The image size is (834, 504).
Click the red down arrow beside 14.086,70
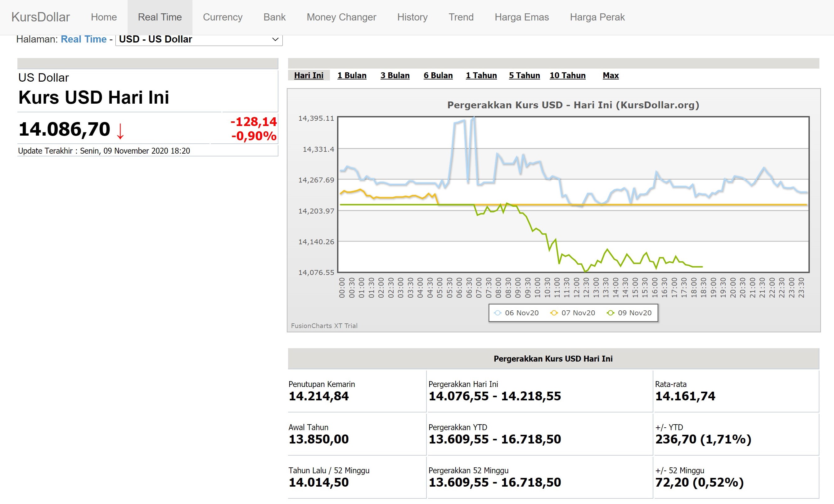pos(120,131)
